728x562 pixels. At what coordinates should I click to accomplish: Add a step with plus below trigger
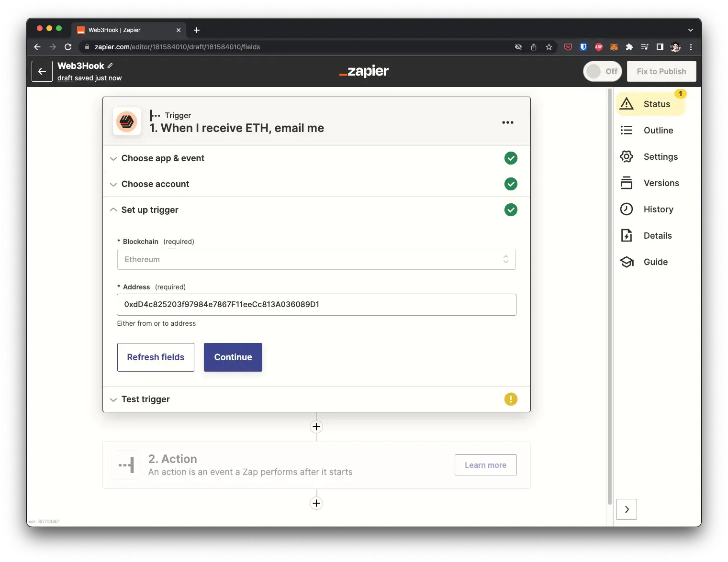pos(316,427)
